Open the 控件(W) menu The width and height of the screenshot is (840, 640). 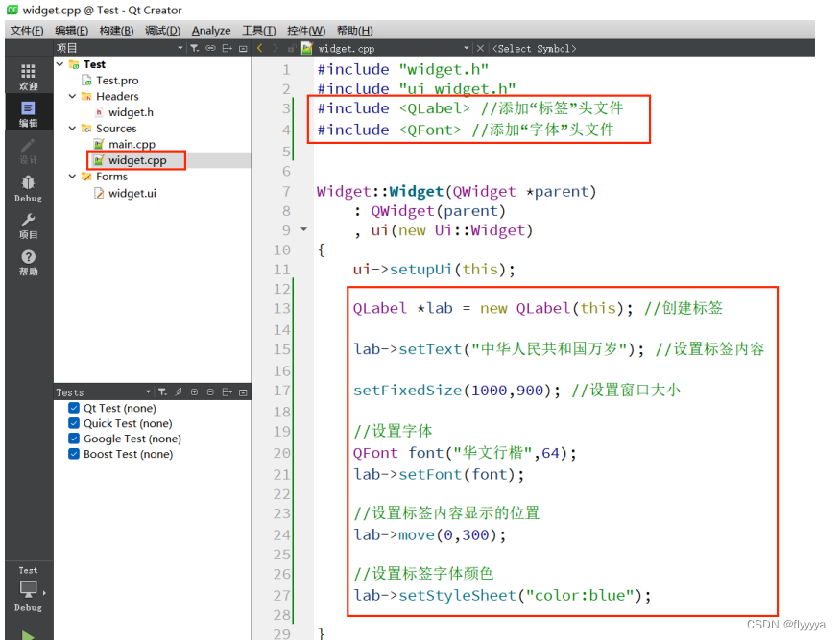point(306,31)
